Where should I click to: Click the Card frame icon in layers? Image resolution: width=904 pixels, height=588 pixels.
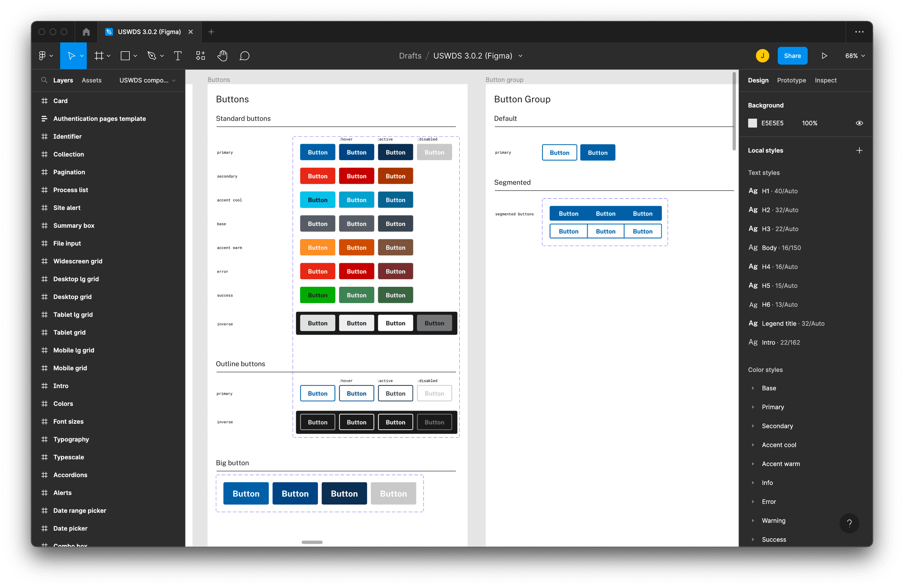click(44, 101)
